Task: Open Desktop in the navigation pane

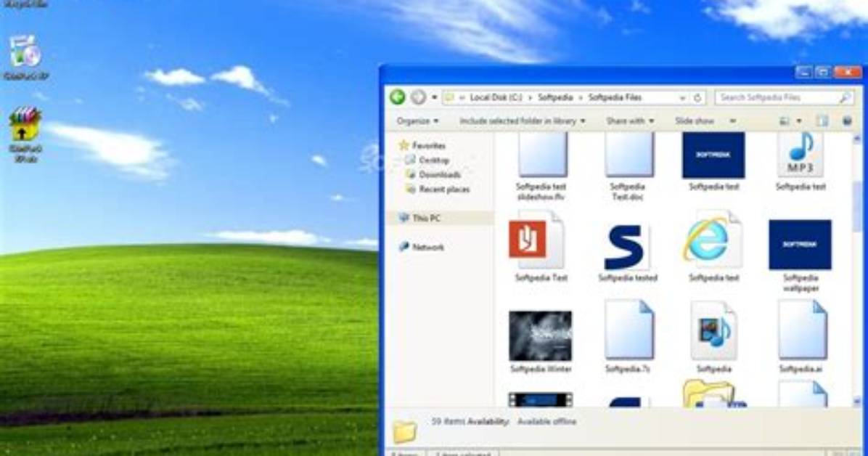Action: (427, 160)
